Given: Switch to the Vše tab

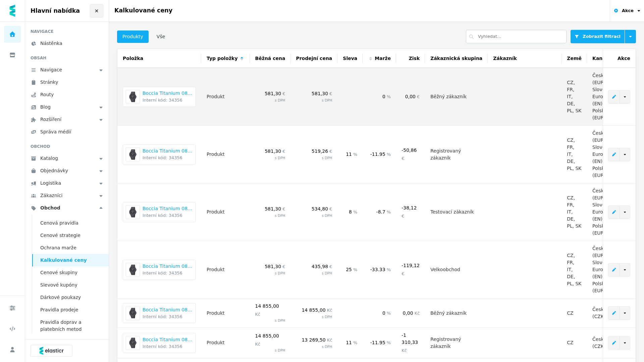Looking at the screenshot, I should pos(161,37).
